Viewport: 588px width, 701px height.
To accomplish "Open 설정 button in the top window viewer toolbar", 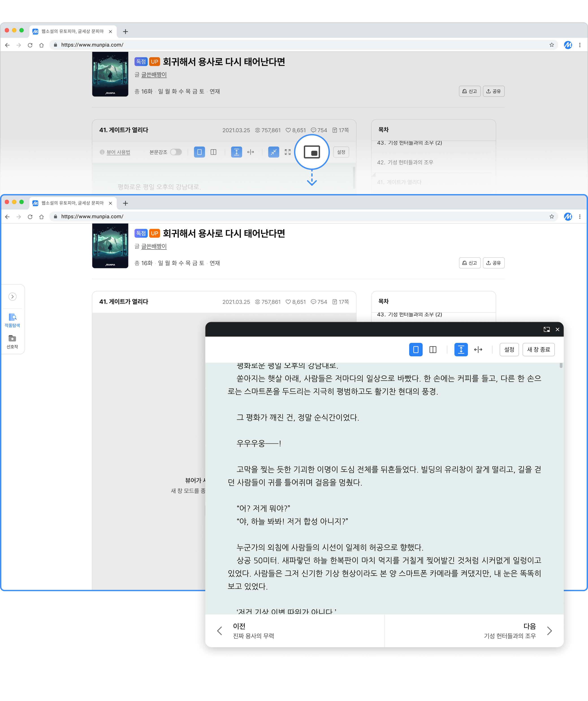I will click(x=341, y=152).
